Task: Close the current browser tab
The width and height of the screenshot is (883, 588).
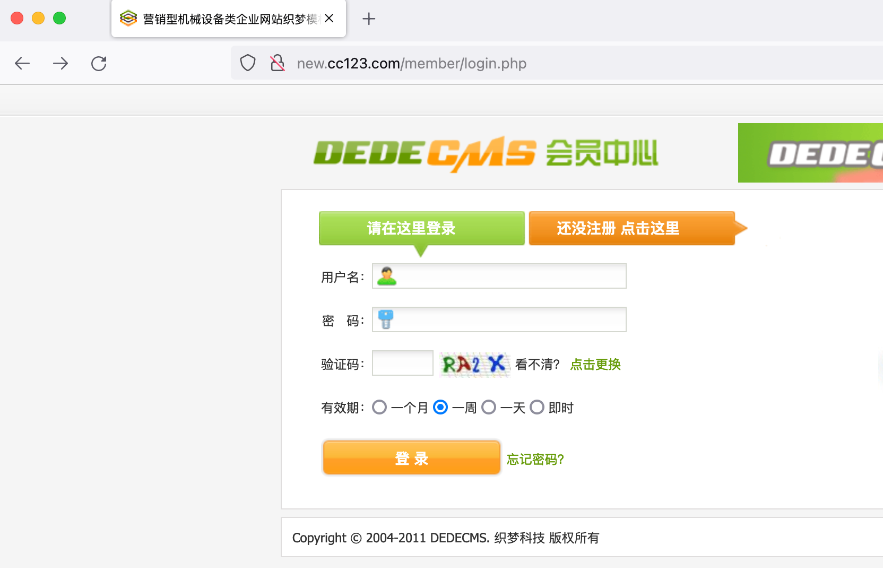Action: [329, 19]
